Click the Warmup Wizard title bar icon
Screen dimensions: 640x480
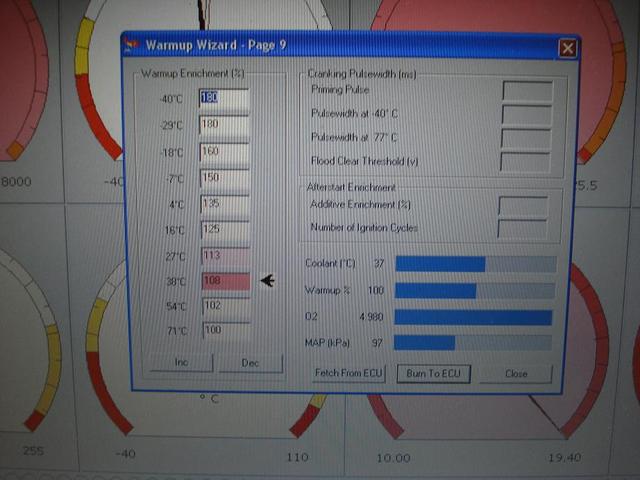(133, 45)
